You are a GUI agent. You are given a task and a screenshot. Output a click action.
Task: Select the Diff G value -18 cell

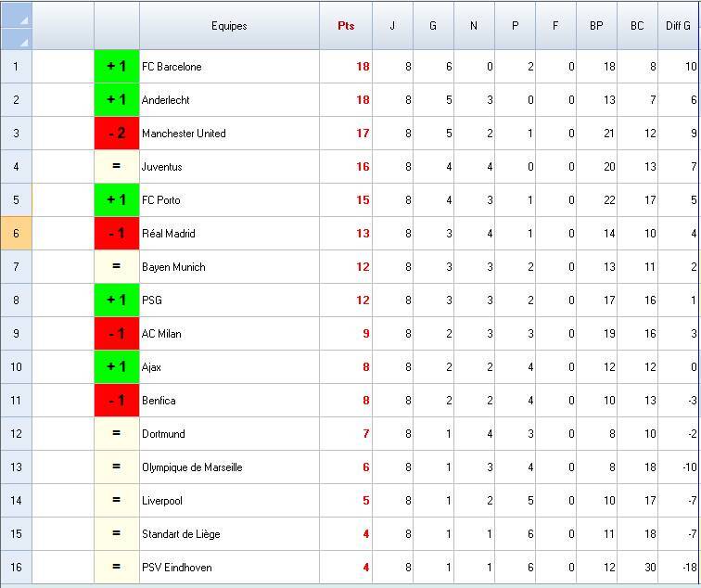(x=678, y=568)
